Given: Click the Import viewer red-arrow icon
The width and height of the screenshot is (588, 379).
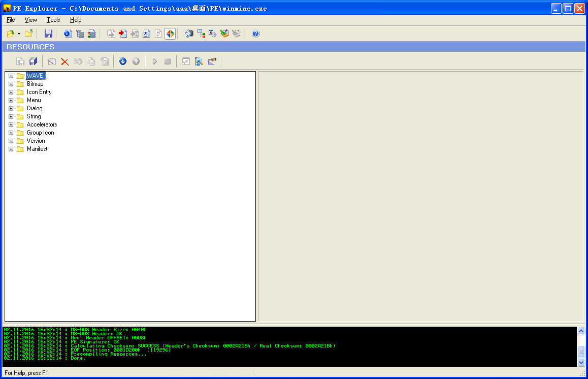Looking at the screenshot, I should tap(123, 34).
